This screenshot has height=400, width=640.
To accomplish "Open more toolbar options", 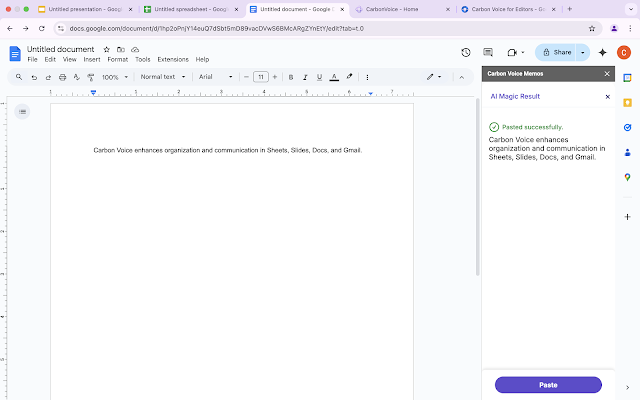I will 367,77.
